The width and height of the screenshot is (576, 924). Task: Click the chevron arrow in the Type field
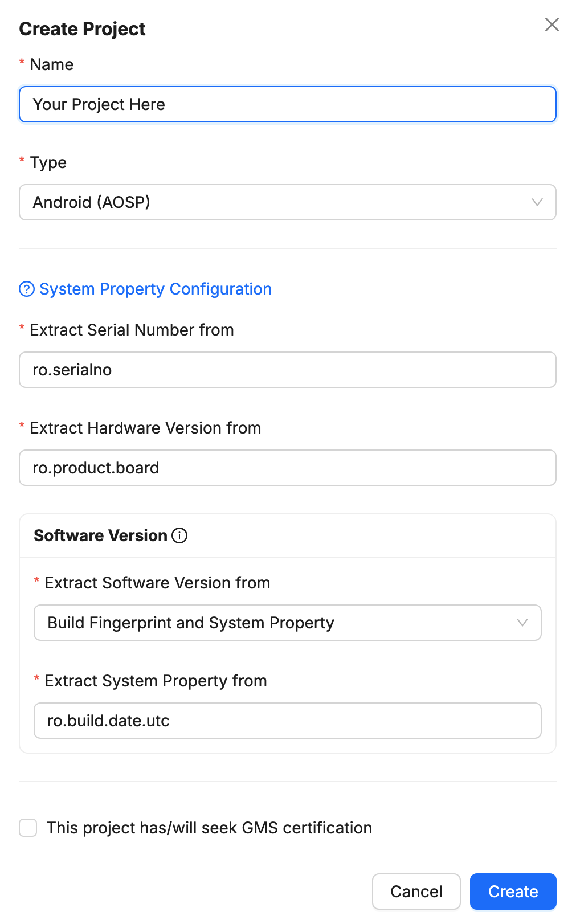pos(537,202)
